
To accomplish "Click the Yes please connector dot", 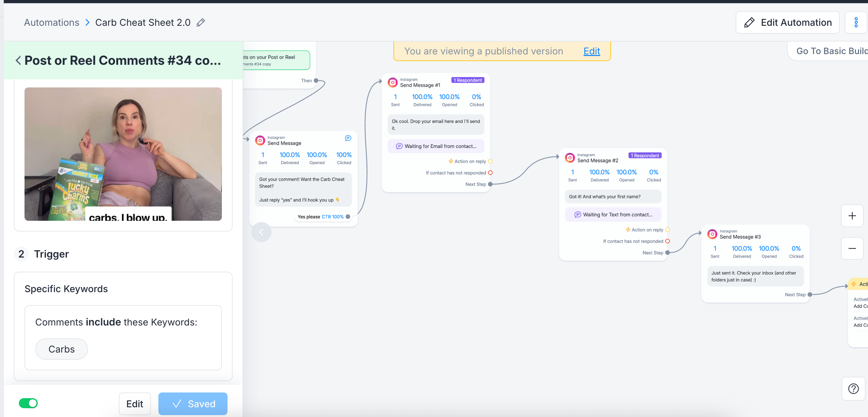I will tap(348, 217).
